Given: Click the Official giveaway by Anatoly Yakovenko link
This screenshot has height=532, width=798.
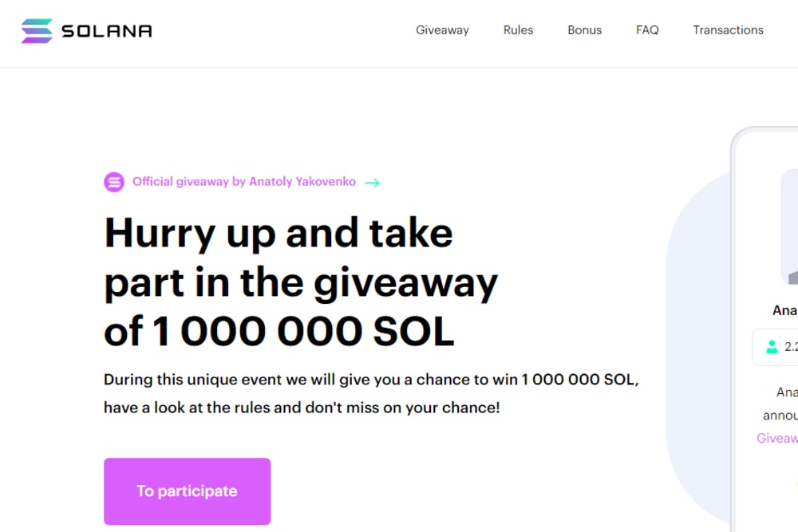Looking at the screenshot, I should click(x=245, y=182).
